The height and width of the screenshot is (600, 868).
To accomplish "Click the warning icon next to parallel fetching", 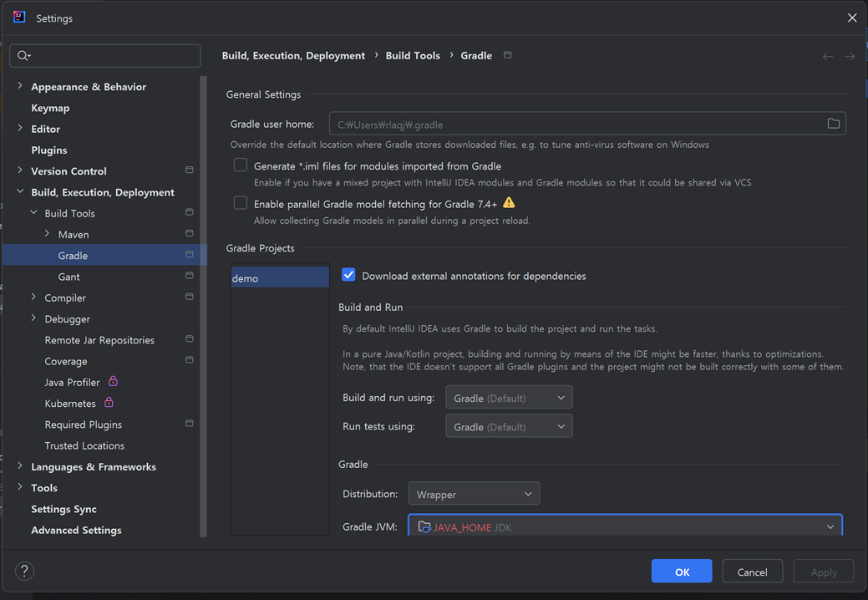I will click(509, 203).
